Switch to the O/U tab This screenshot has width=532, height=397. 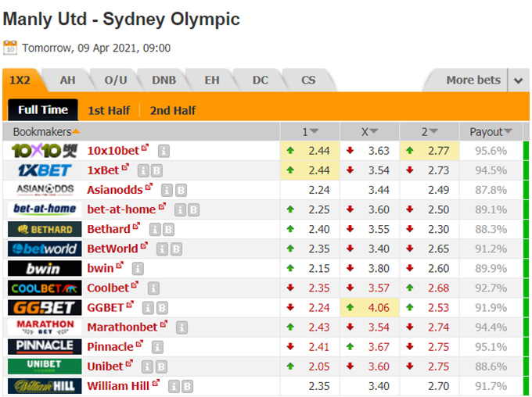[x=116, y=80]
